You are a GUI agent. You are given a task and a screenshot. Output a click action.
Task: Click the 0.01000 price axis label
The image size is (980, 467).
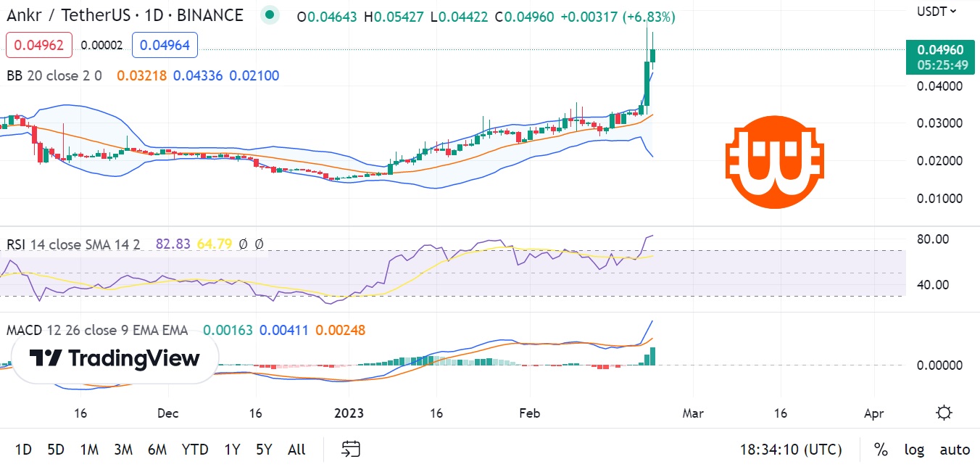(939, 199)
